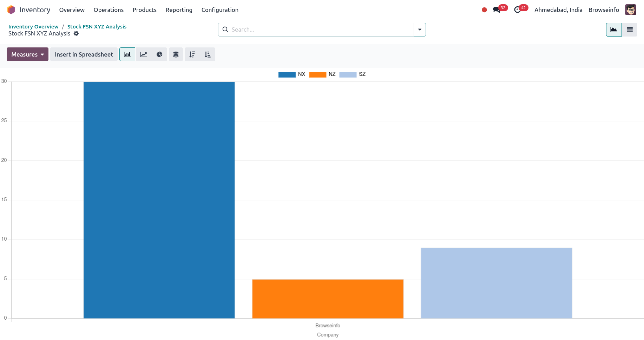Switch to pie chart icon
644x340 pixels.
[x=159, y=54]
